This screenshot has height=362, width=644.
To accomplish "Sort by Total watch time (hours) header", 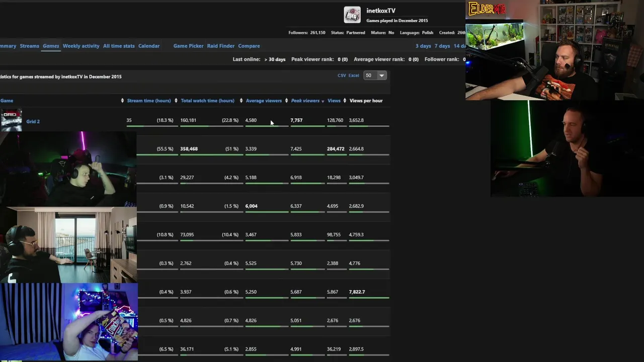I will coord(207,101).
